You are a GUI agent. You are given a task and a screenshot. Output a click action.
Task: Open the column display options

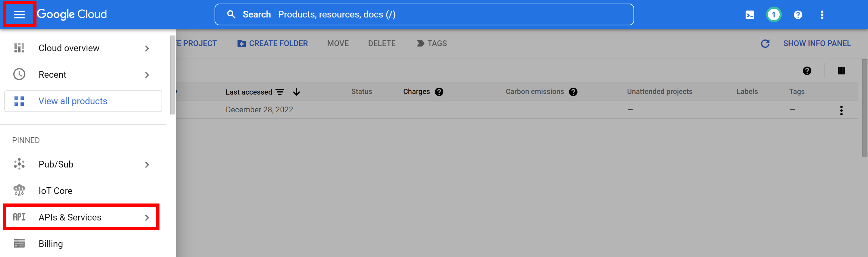841,71
